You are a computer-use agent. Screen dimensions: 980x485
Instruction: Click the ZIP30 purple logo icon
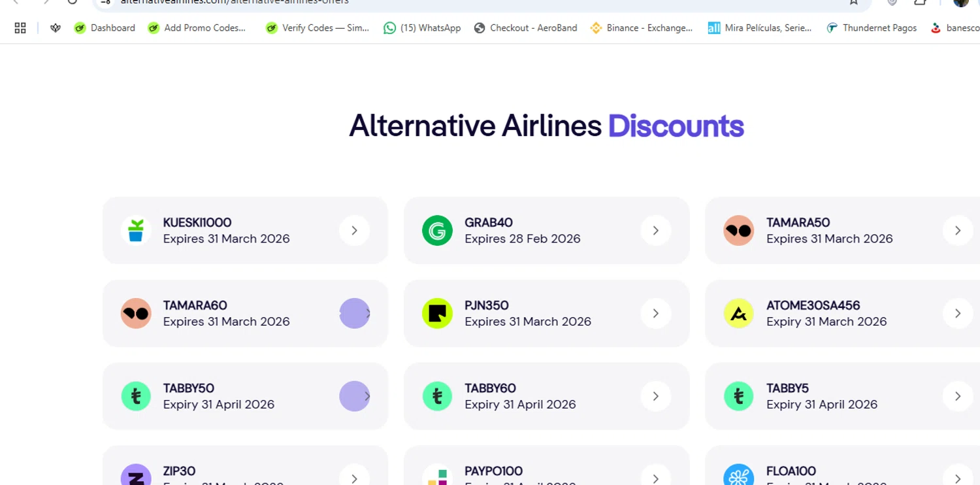(136, 476)
